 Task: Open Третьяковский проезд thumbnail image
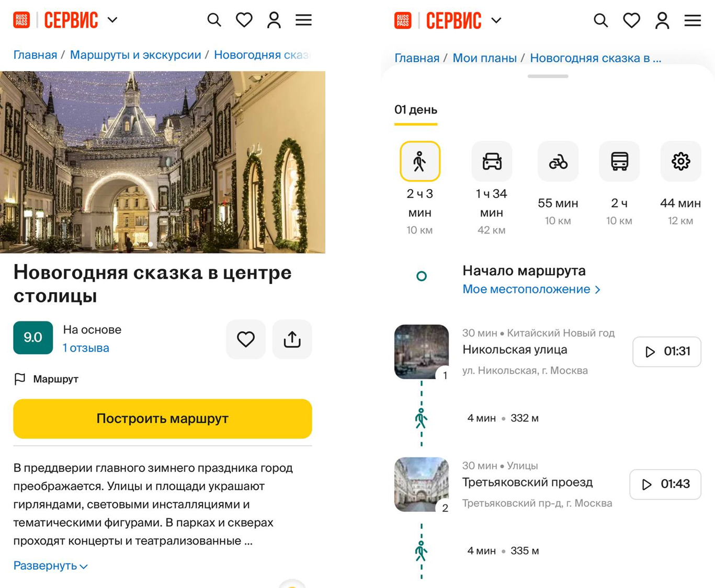point(422,485)
